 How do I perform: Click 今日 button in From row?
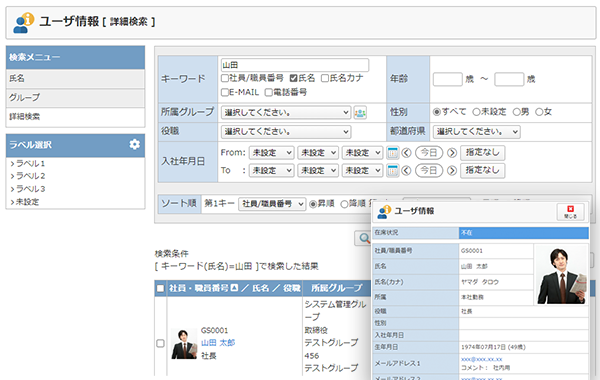pyautogui.click(x=429, y=153)
